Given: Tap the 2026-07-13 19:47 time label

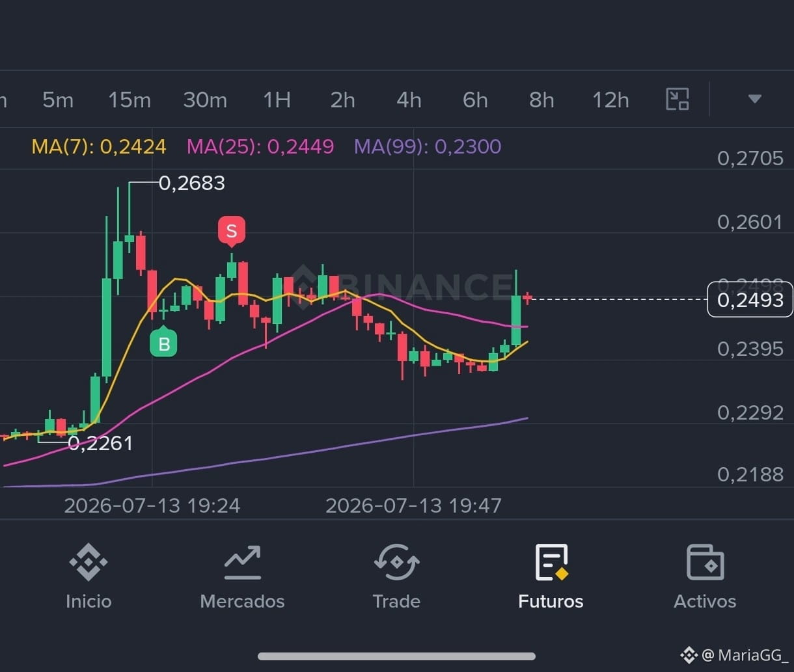Looking at the screenshot, I should pos(414,505).
